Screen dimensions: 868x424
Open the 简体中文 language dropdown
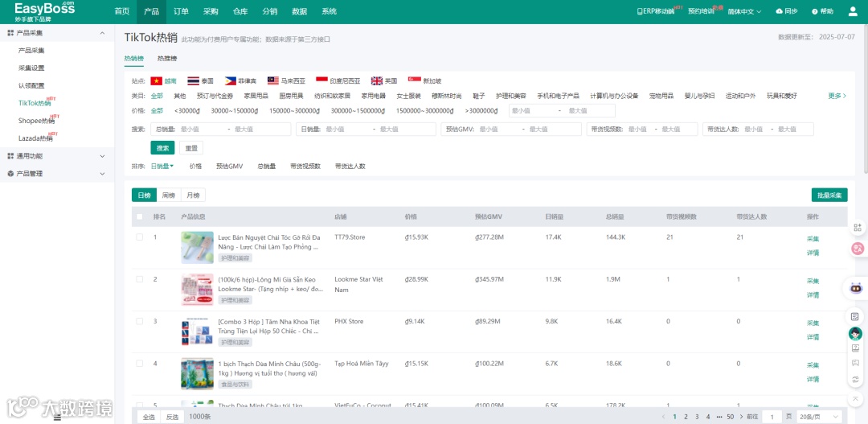click(744, 11)
